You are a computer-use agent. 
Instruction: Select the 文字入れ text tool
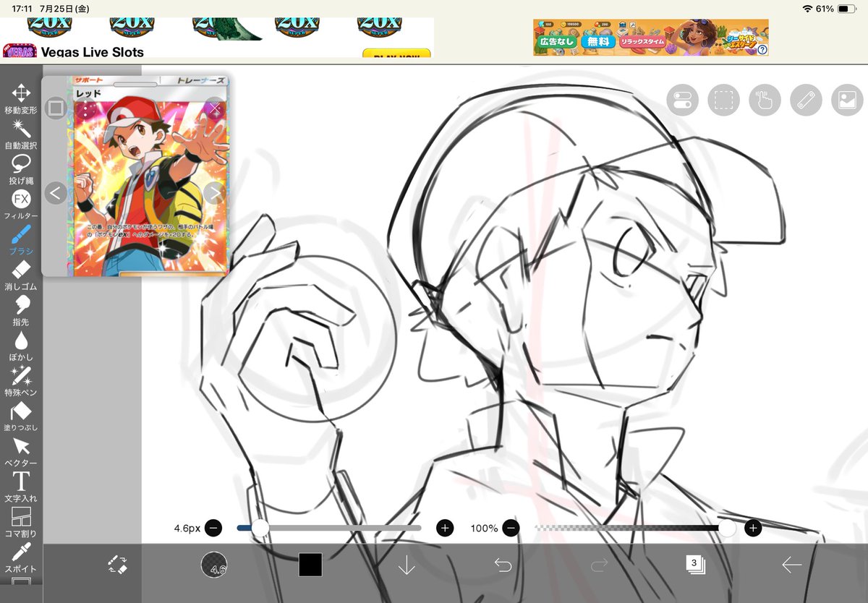point(21,487)
